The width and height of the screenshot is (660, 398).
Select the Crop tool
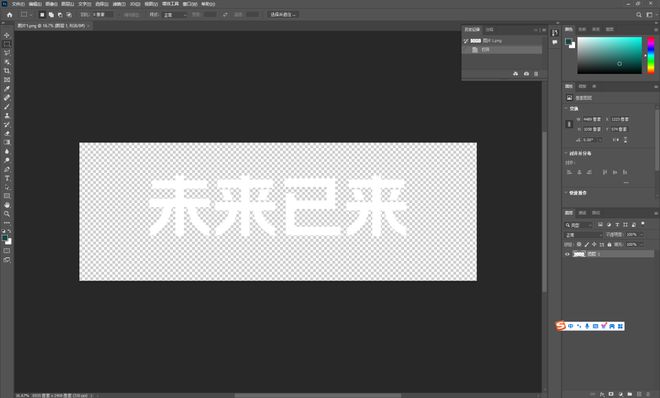click(x=7, y=71)
